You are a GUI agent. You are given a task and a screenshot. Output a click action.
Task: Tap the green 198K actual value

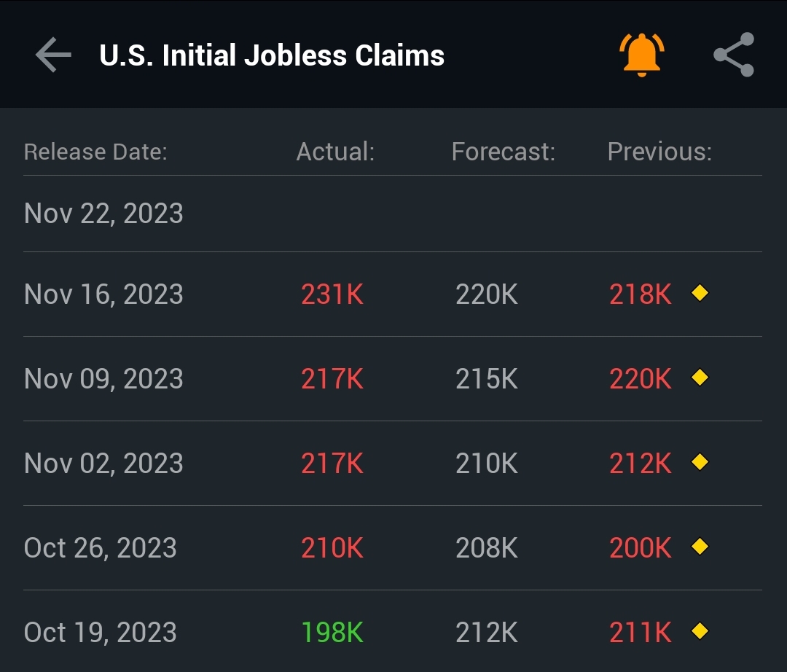click(332, 632)
